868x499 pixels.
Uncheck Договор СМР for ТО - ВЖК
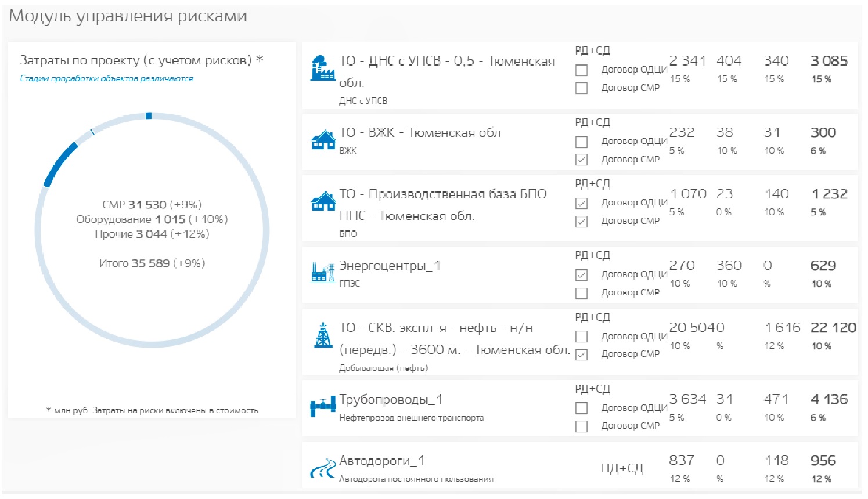click(x=581, y=160)
